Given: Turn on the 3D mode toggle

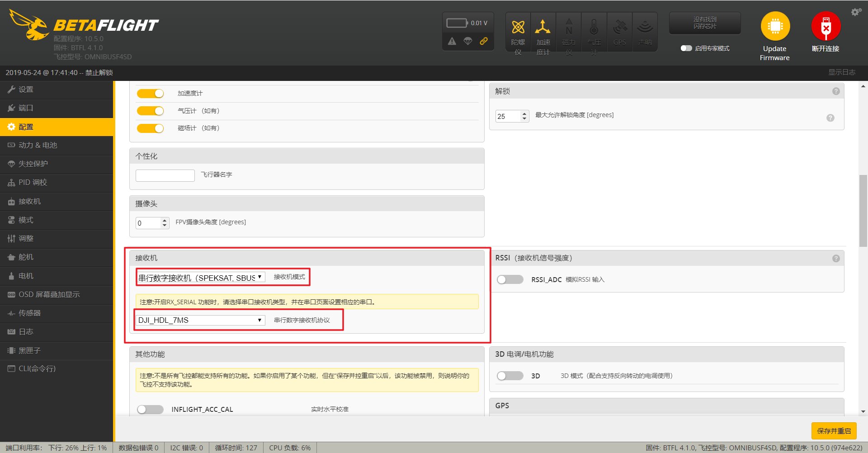Looking at the screenshot, I should (x=510, y=376).
